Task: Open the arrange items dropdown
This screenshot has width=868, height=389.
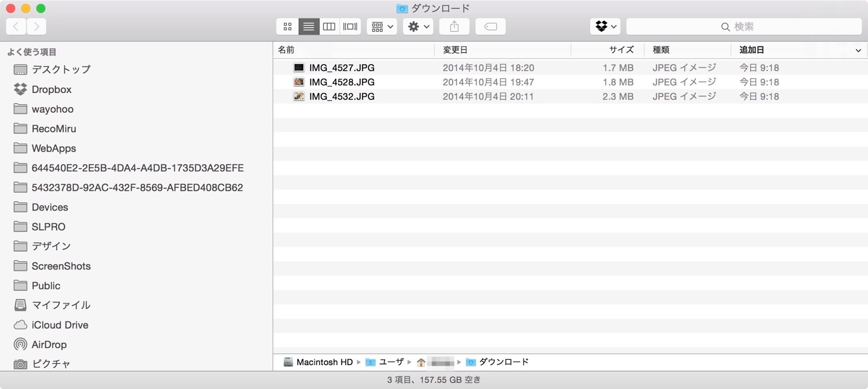Action: pyautogui.click(x=382, y=26)
